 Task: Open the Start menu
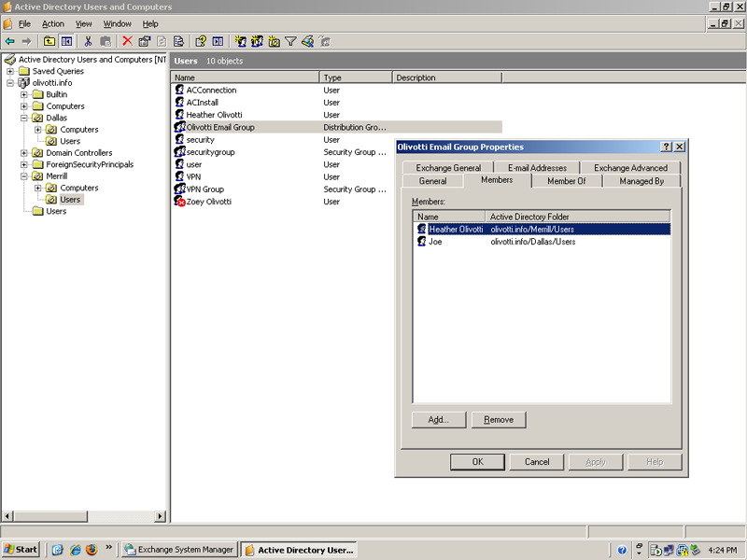click(21, 550)
